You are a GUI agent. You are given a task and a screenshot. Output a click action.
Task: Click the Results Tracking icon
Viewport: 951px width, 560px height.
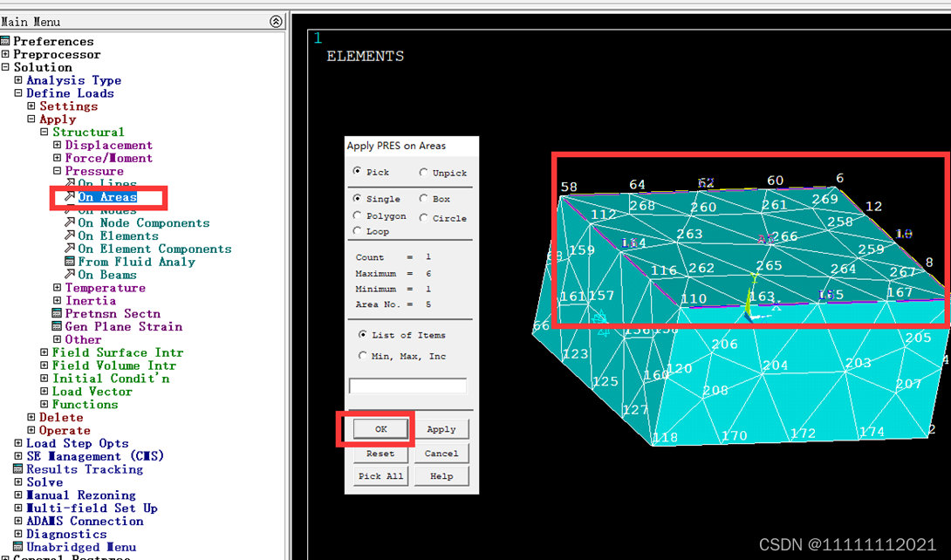tap(18, 469)
